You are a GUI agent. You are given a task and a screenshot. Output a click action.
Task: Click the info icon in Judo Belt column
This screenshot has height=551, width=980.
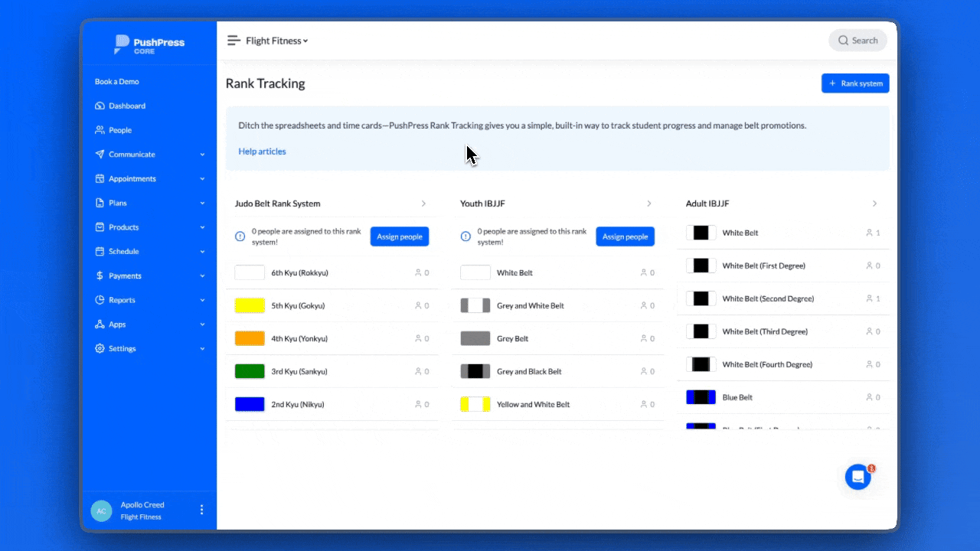240,236
